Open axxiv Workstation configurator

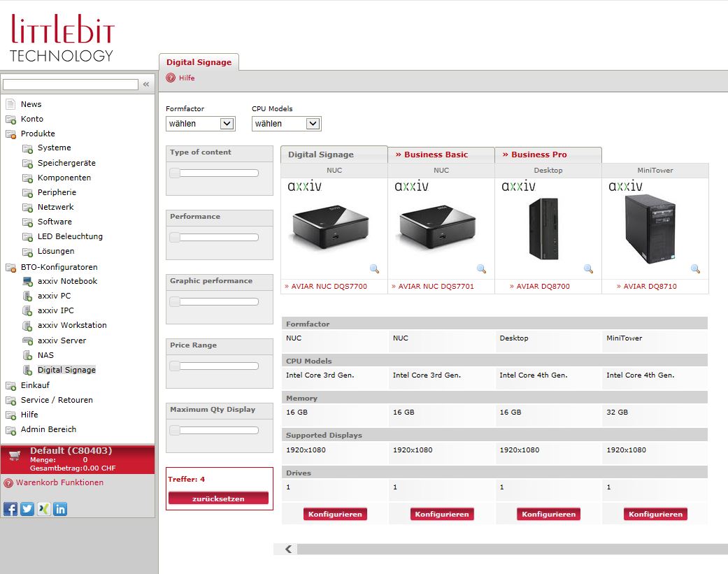pos(72,325)
